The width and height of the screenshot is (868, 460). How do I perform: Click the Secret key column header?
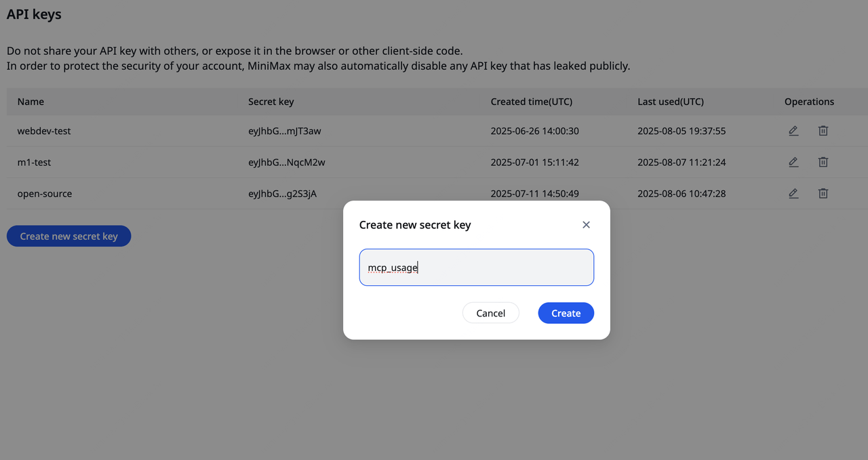pos(271,101)
